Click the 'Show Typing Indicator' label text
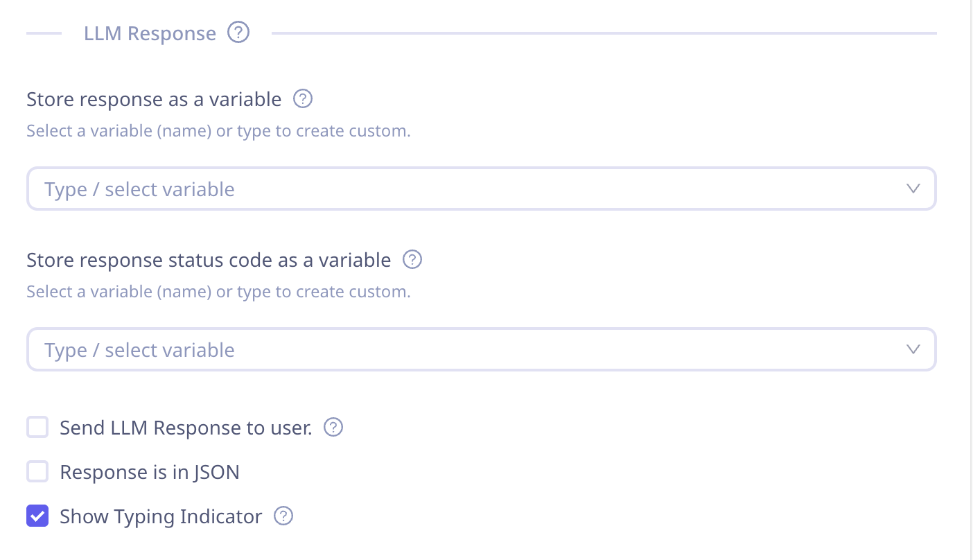Viewport: 973px width, 560px height. 161,516
